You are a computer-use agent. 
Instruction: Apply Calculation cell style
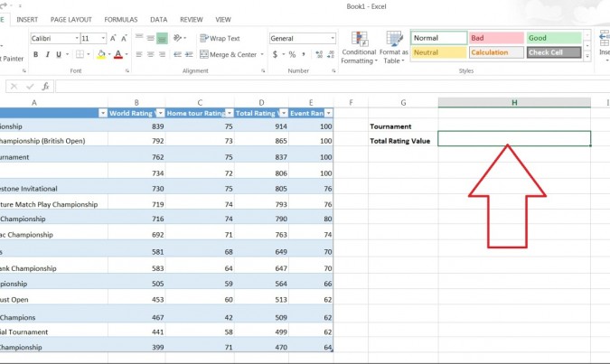click(x=496, y=52)
